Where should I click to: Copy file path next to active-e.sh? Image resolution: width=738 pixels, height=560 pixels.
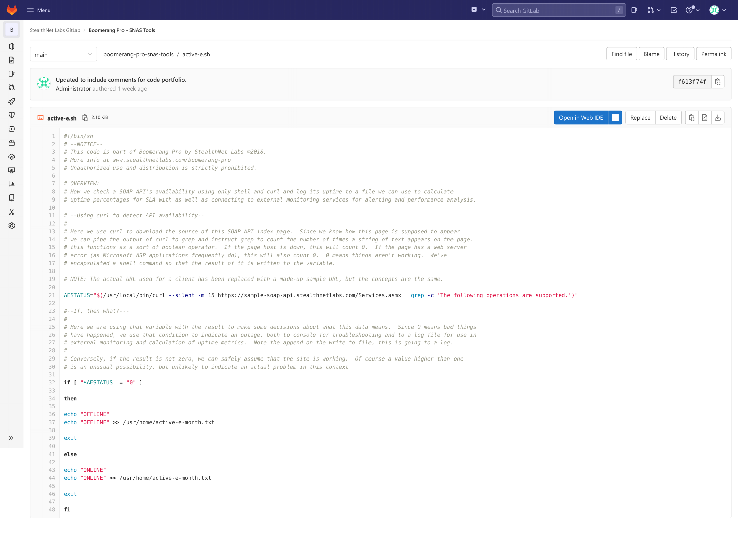coord(85,118)
